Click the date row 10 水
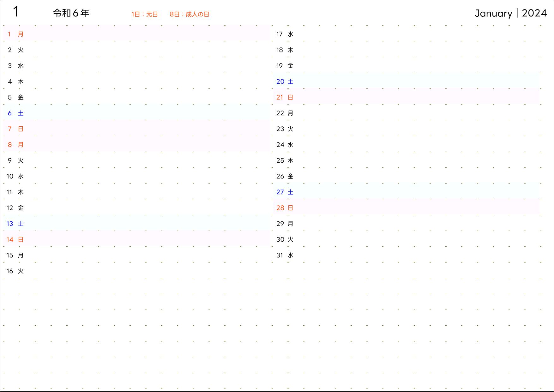Screen dimensions: 554x392 coord(137,175)
